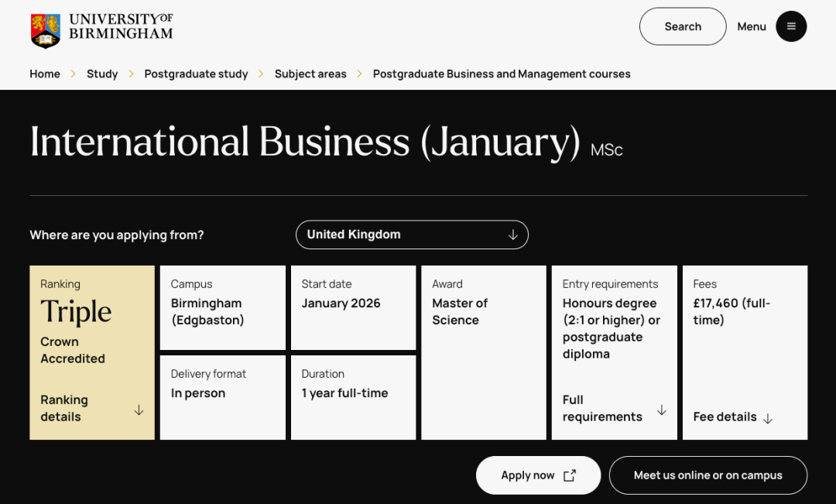
Task: Go to Postgraduate study breadcrumb
Action: click(196, 74)
